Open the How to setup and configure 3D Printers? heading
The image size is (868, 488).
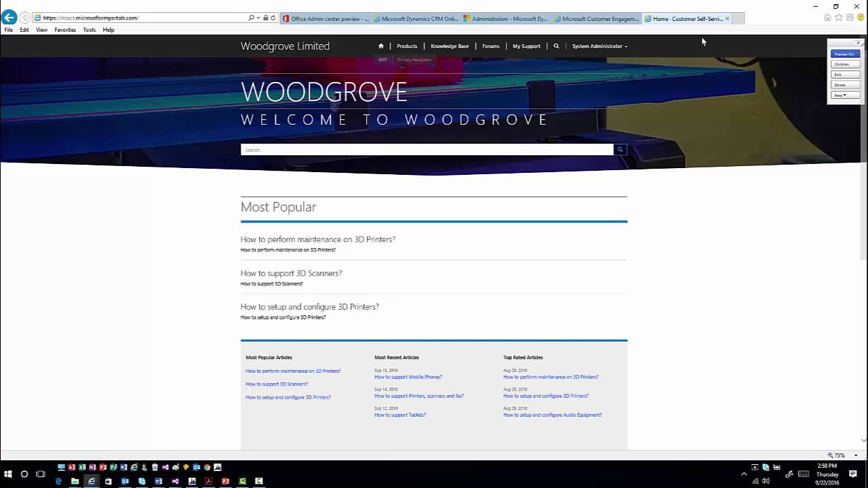pyautogui.click(x=309, y=307)
